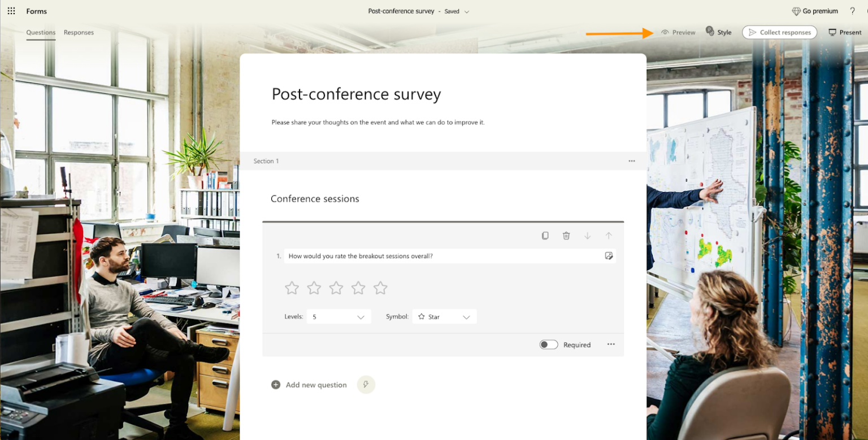The width and height of the screenshot is (868, 440).
Task: Click the Go premium diamond icon
Action: (797, 11)
